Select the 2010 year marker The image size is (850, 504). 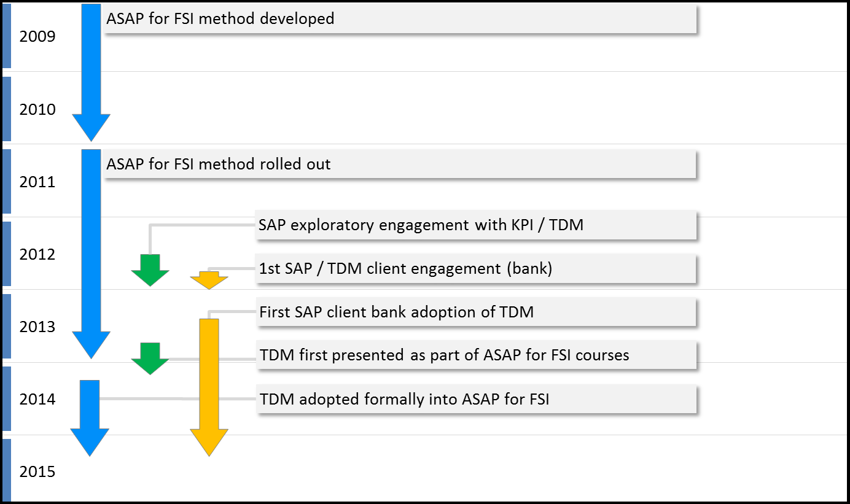(37, 110)
